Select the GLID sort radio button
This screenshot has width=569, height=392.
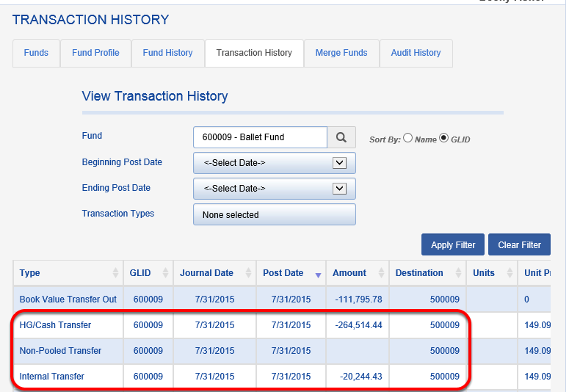[443, 138]
